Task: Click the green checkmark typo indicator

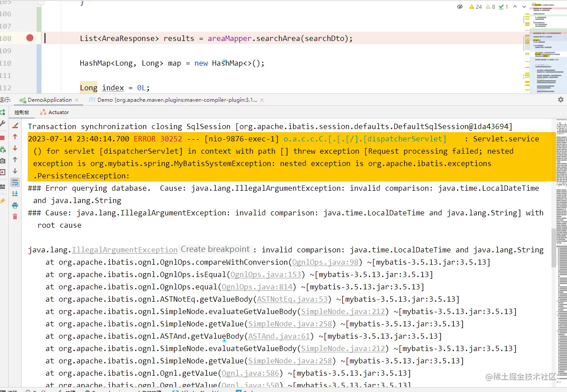Action: [504, 7]
